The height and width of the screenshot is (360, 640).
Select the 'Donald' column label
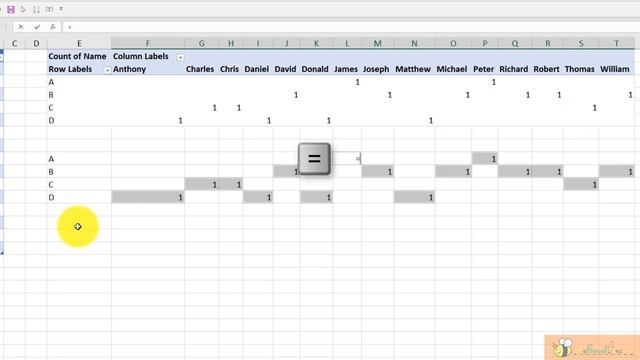coord(315,69)
